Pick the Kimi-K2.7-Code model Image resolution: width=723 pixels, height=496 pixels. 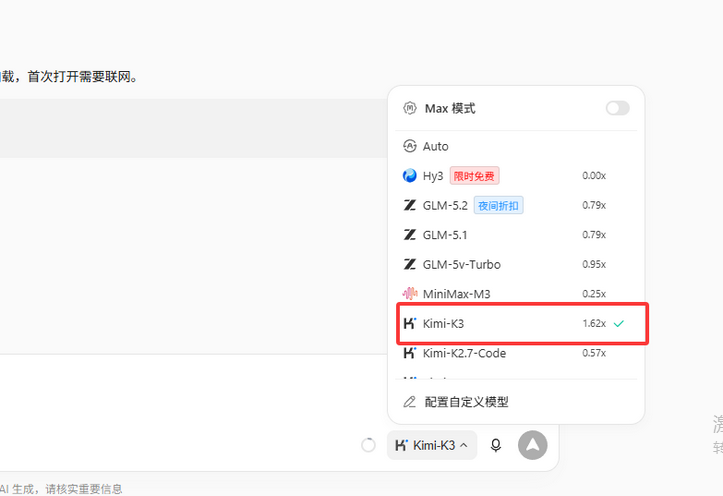coord(516,353)
